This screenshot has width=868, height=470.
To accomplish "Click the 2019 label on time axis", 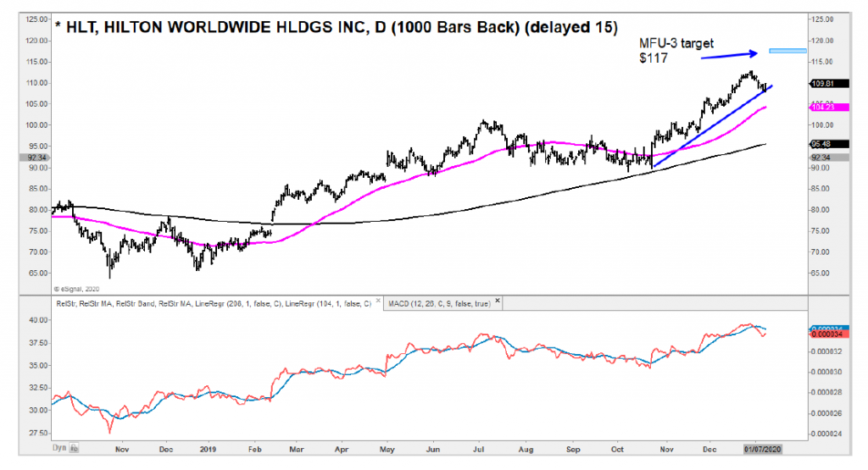I will tap(208, 449).
